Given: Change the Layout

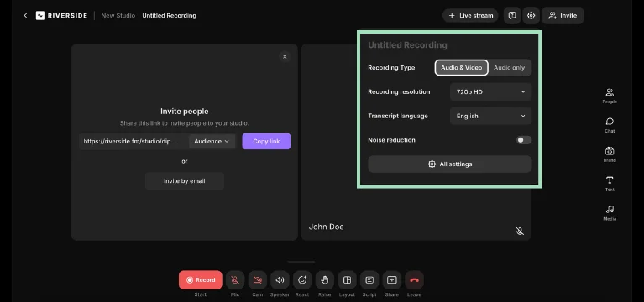Looking at the screenshot, I should tap(347, 280).
